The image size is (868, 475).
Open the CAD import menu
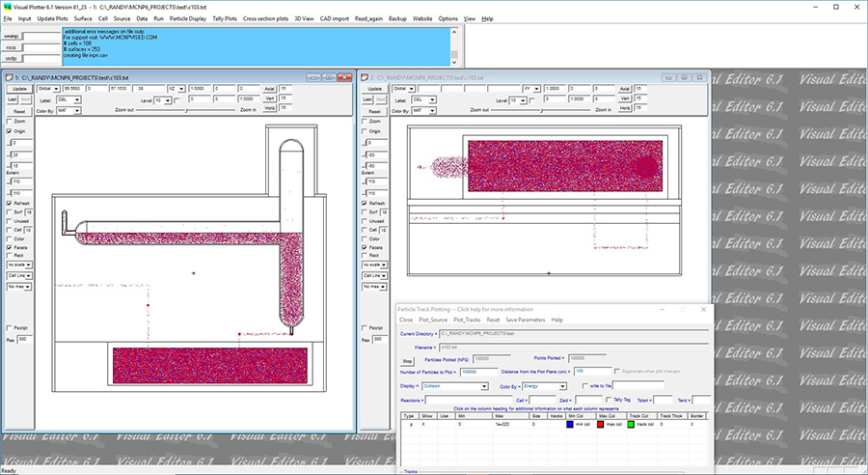point(335,18)
